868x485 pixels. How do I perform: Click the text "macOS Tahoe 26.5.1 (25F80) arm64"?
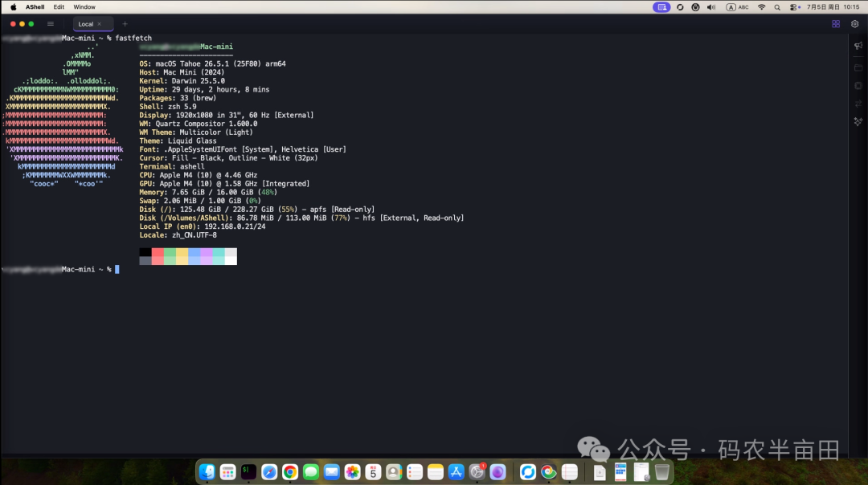220,63
